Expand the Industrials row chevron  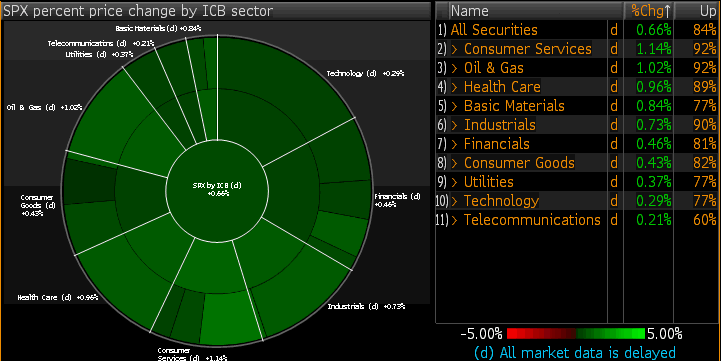point(454,125)
